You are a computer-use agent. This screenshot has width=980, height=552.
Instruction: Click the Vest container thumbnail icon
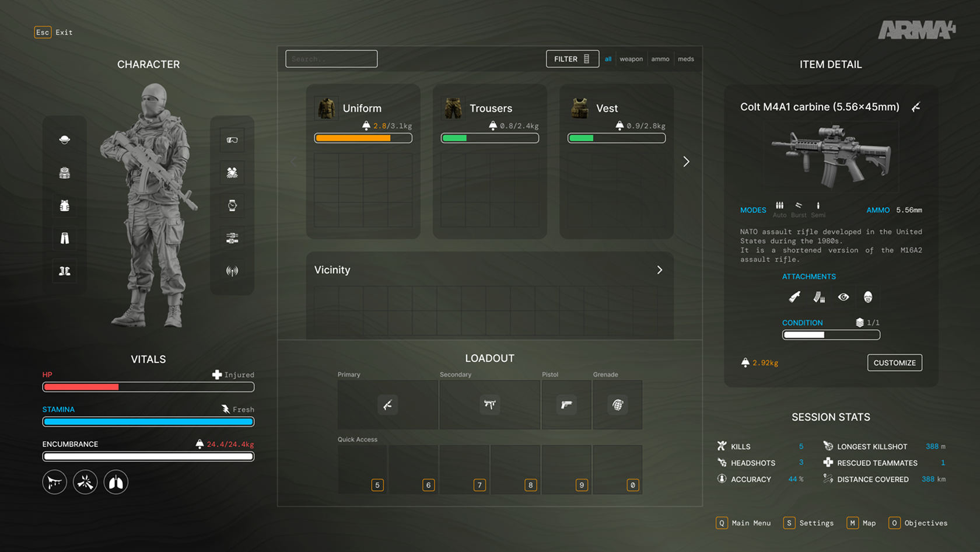tap(579, 108)
